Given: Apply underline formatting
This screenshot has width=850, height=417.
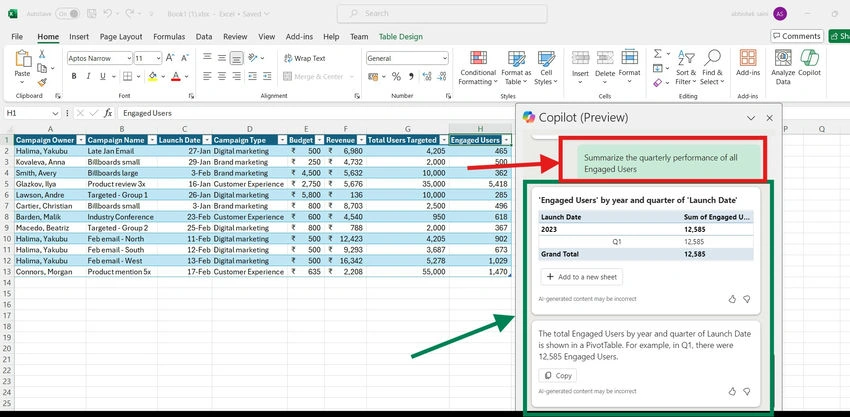Looking at the screenshot, I should coord(102,76).
